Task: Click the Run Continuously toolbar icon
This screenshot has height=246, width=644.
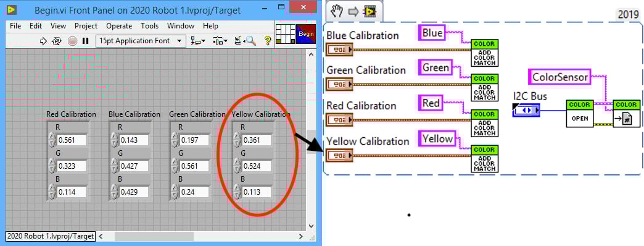Action: pos(57,41)
